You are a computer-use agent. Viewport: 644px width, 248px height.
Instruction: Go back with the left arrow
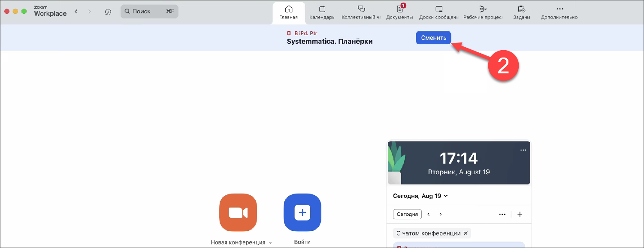coord(76,12)
